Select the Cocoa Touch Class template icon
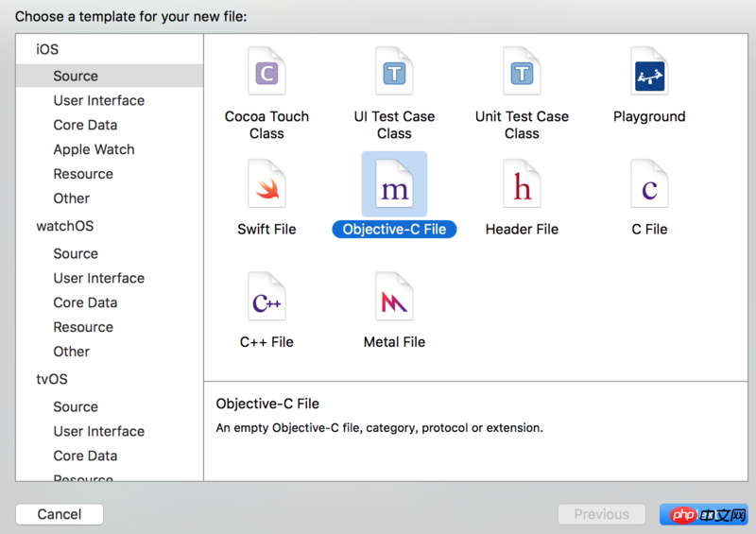The image size is (756, 534). [266, 72]
